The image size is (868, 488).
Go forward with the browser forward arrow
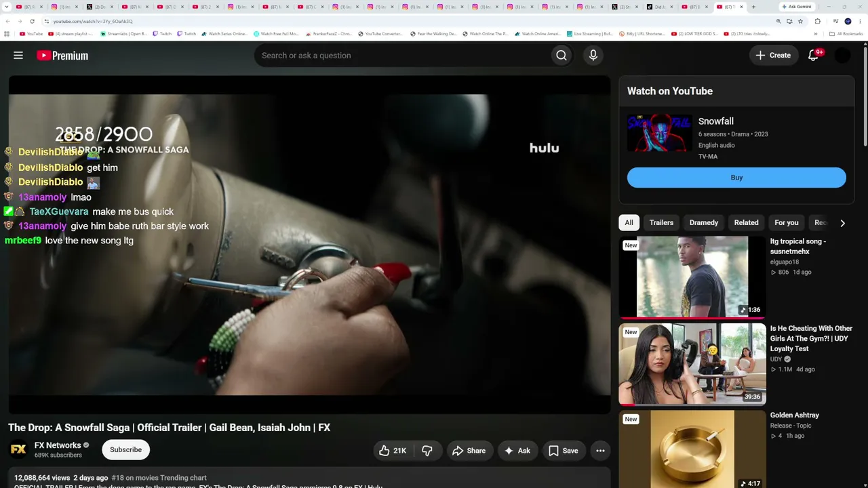click(20, 21)
